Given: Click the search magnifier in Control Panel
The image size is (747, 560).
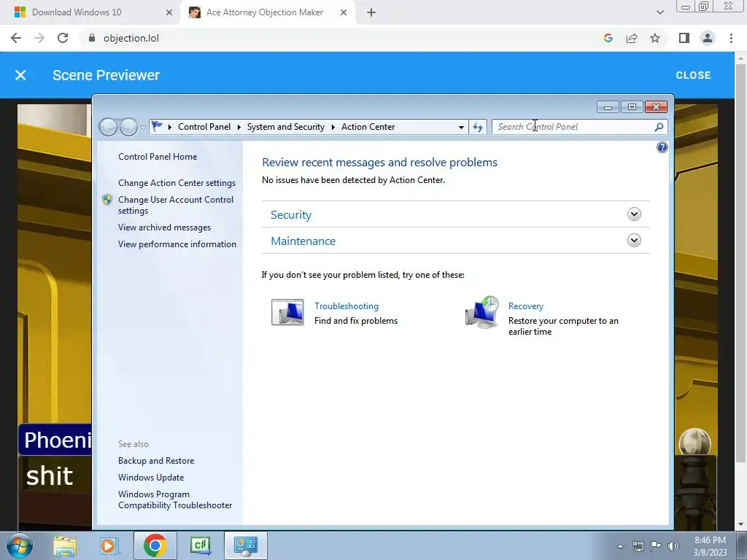Looking at the screenshot, I should (659, 127).
